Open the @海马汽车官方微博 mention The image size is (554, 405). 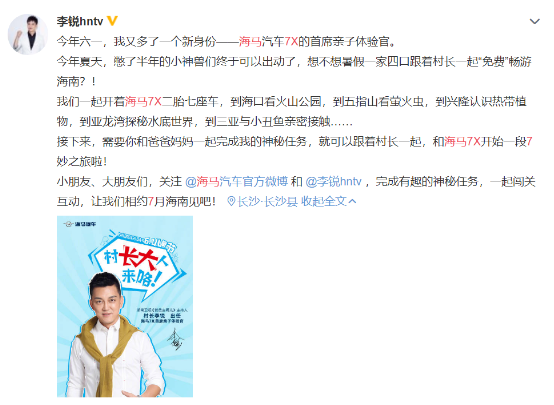tap(236, 182)
